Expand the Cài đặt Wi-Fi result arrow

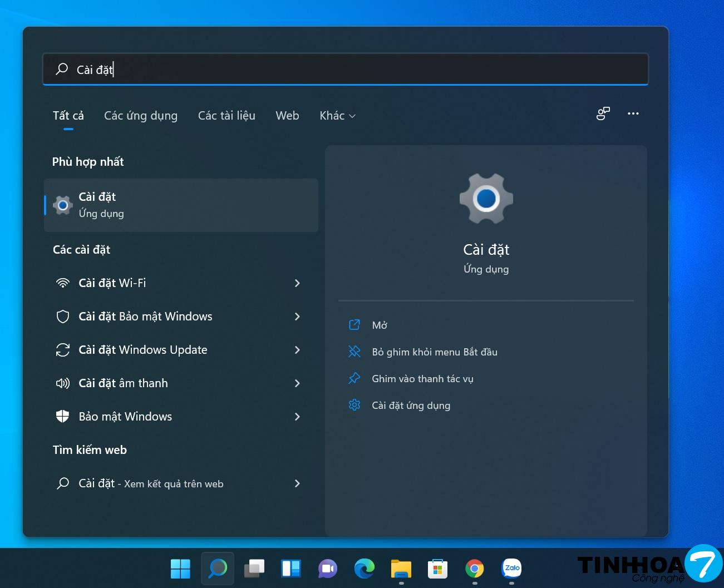(297, 283)
